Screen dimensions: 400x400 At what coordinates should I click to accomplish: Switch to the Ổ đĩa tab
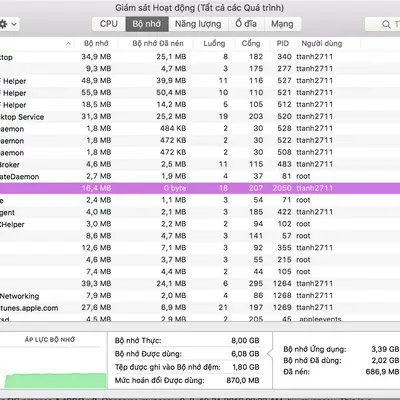(x=246, y=24)
